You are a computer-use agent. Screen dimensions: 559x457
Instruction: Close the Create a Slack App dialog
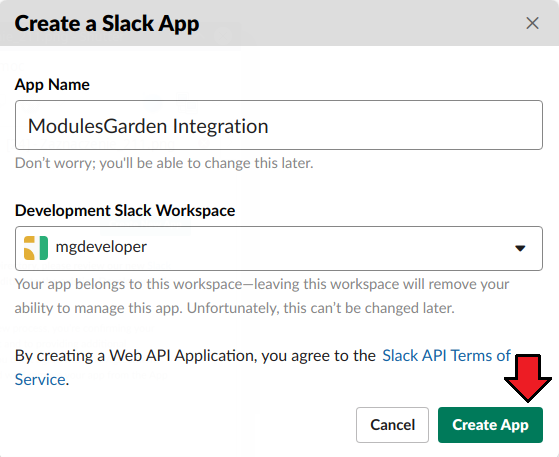point(532,24)
